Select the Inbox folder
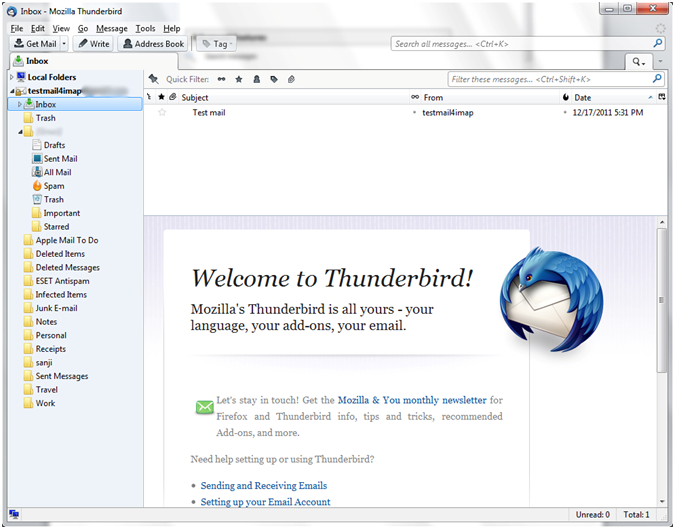 click(x=75, y=104)
